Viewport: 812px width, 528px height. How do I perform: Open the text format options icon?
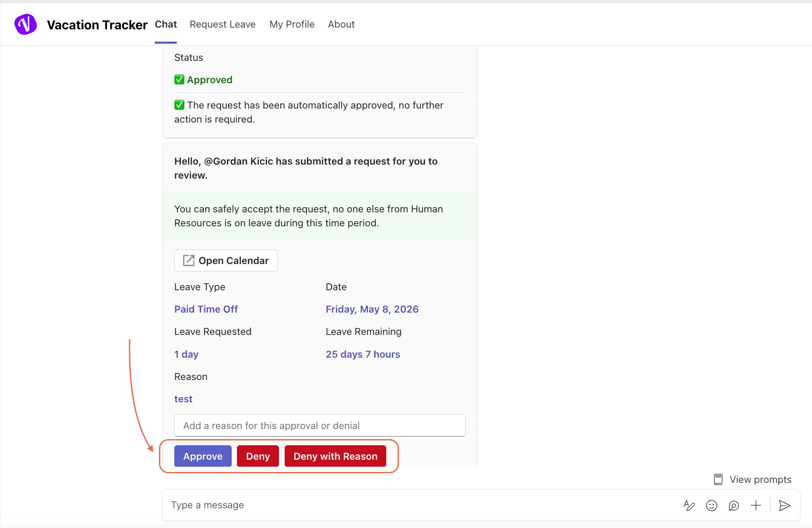(x=689, y=506)
